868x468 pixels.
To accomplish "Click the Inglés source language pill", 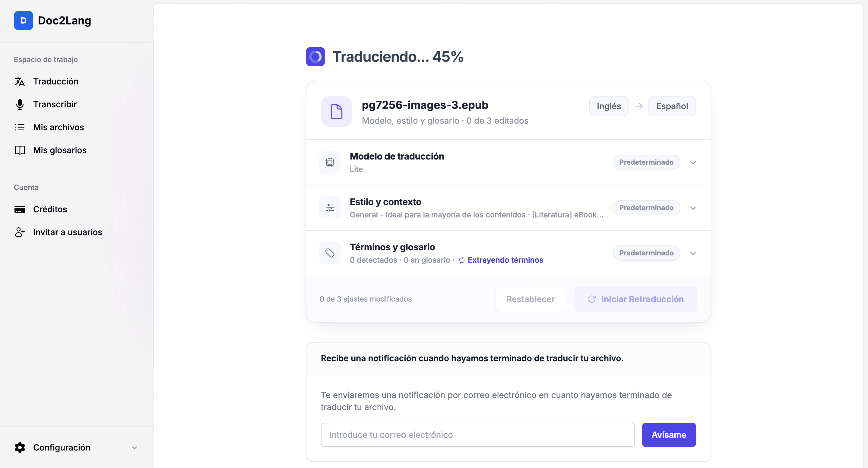I will [609, 106].
